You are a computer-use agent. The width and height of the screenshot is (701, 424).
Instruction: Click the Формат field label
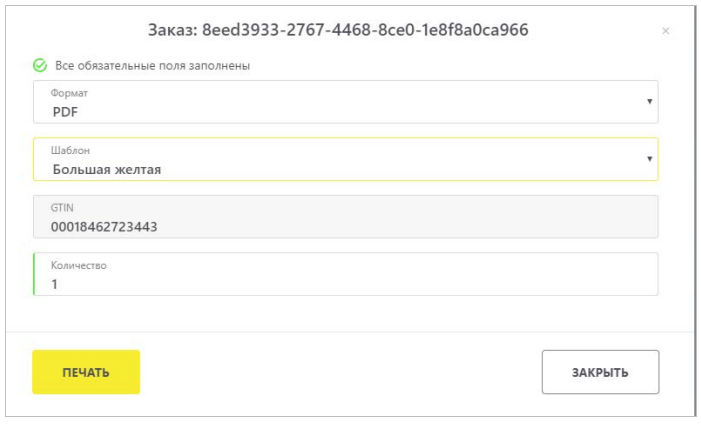click(69, 93)
